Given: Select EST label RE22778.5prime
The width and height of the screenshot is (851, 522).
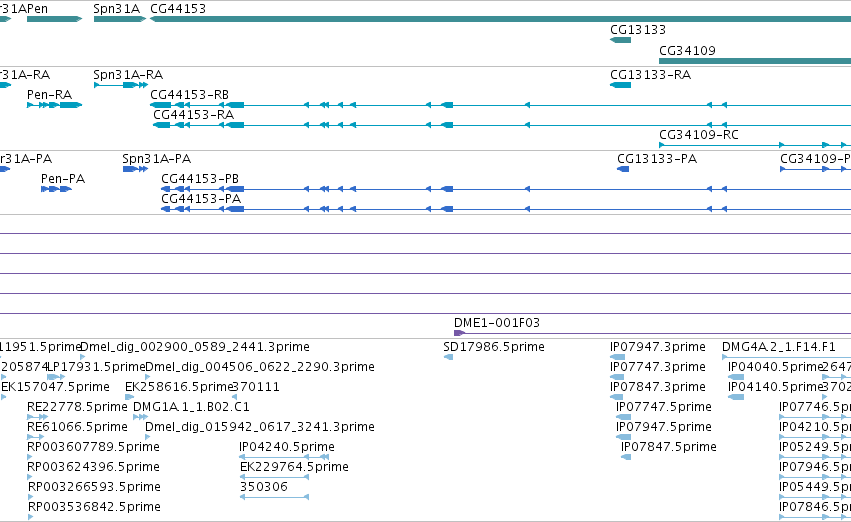Looking at the screenshot, I should (x=77, y=407).
